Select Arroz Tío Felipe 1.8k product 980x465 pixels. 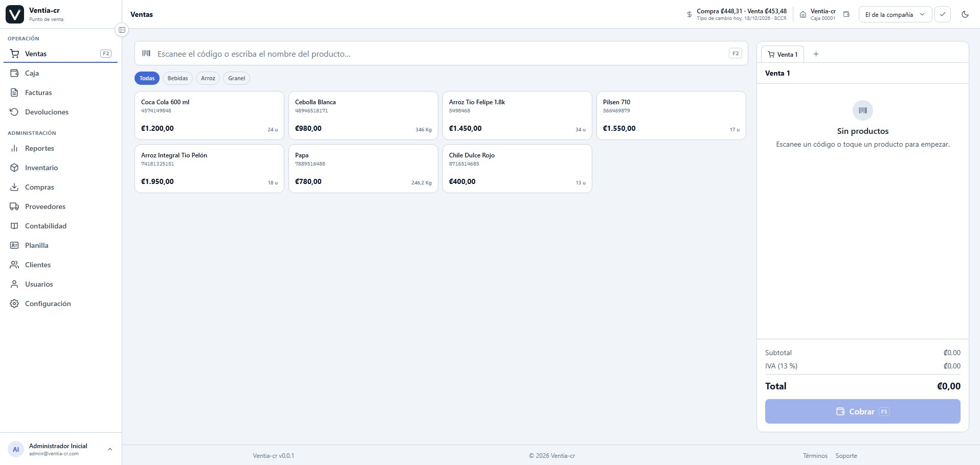pyautogui.click(x=517, y=115)
